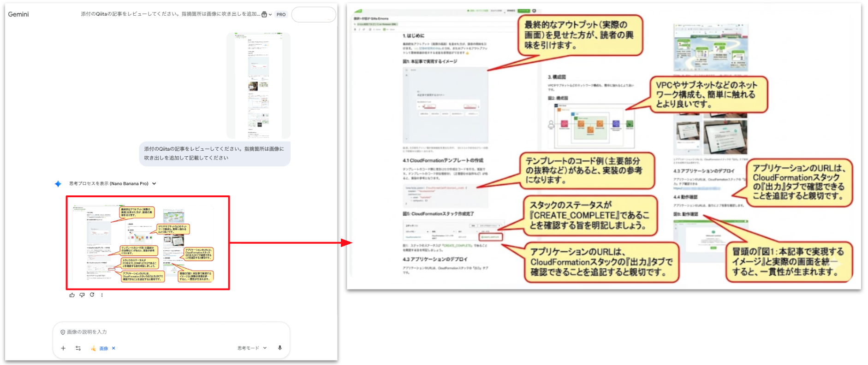Click callout スタックのステータスが CREATE_COMPLETE

pyautogui.click(x=590, y=215)
